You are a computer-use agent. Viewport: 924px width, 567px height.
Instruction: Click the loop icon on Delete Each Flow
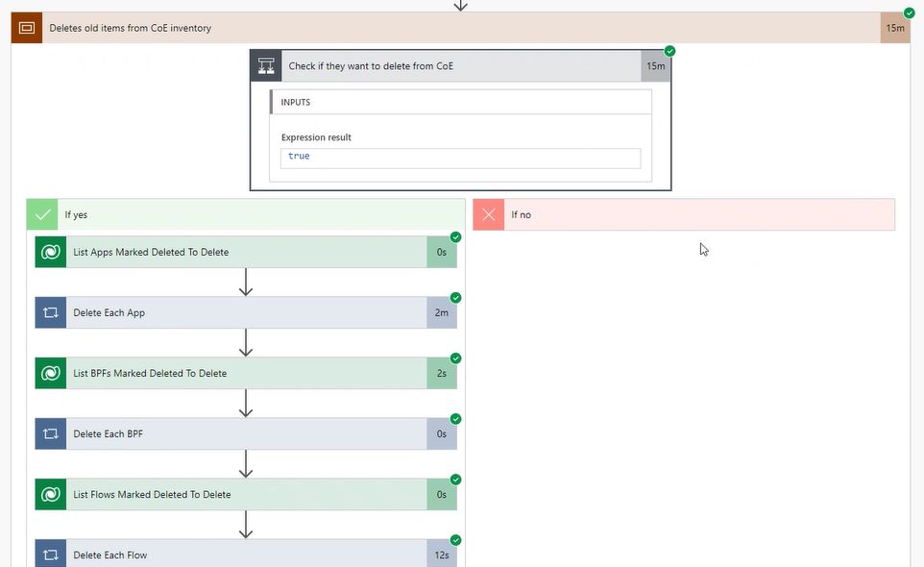[51, 555]
